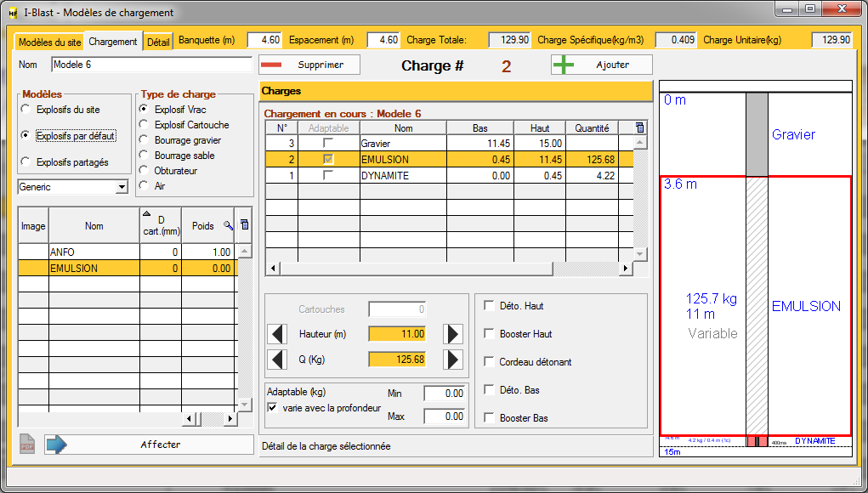The width and height of the screenshot is (868, 493).
Task: Select Gravier row in Charges table
Action: click(449, 144)
